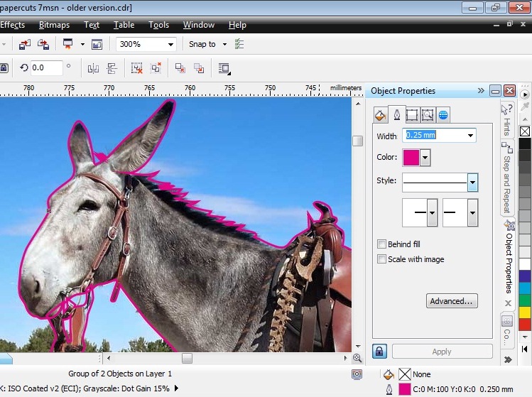The image size is (532, 397).
Task: Toggle the lock ratio button in property bar
Action: pos(4,68)
